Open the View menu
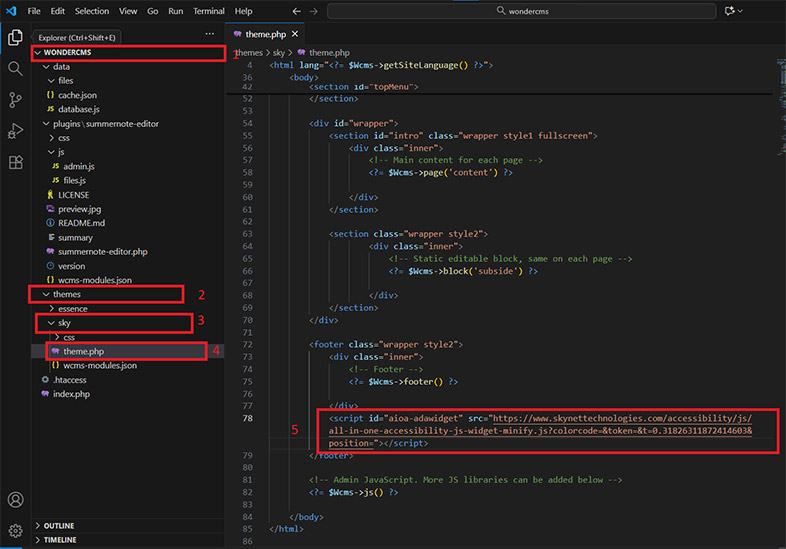The height and width of the screenshot is (549, 786). 128,11
